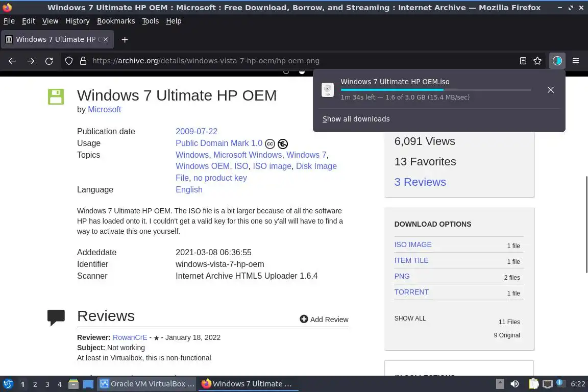Screen dimensions: 588x392
Task: Go back to the previous page
Action: click(12, 61)
